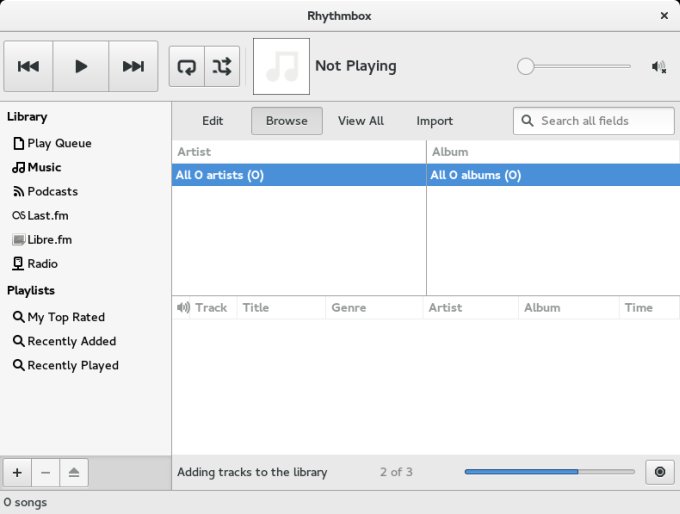Click the volume speaker icon

pyautogui.click(x=658, y=67)
